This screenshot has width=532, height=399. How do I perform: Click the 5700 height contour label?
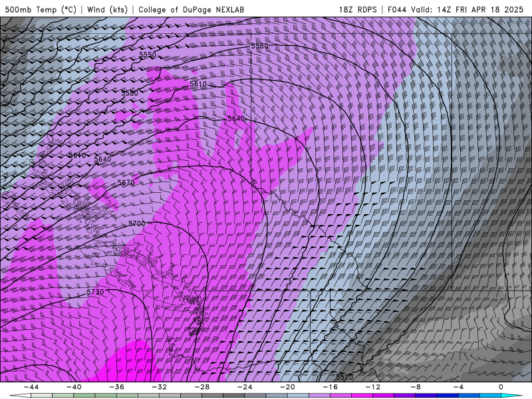click(137, 223)
